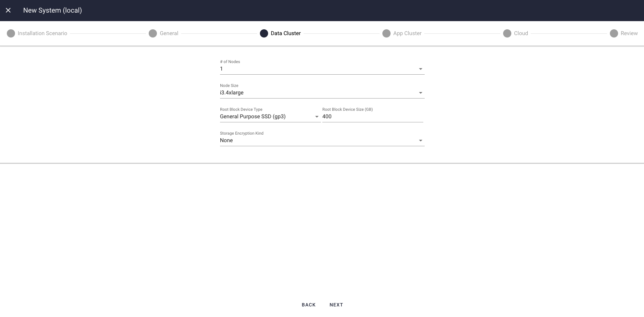Click the NEXT button
The image size is (644, 317).
pyautogui.click(x=336, y=304)
